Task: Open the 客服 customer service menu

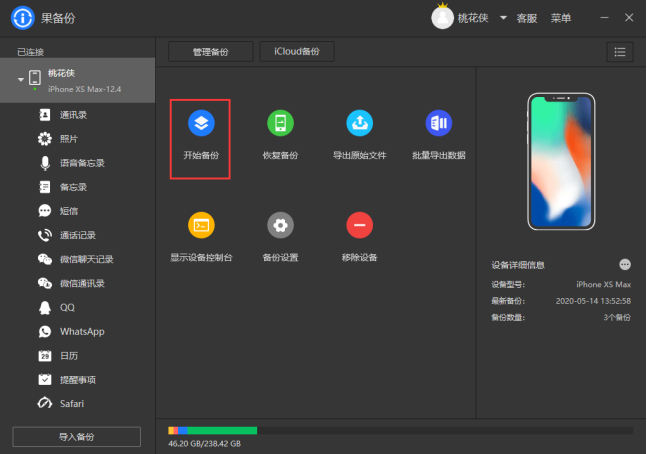Action: point(527,18)
